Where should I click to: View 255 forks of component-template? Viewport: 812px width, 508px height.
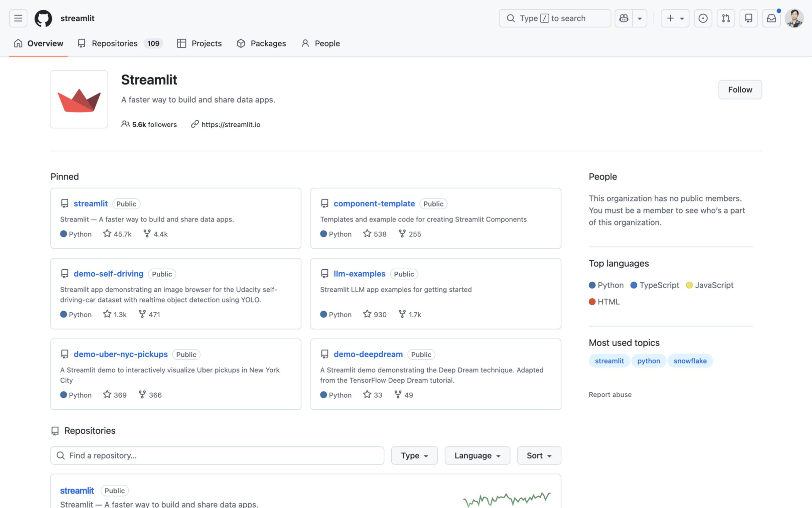pyautogui.click(x=410, y=234)
